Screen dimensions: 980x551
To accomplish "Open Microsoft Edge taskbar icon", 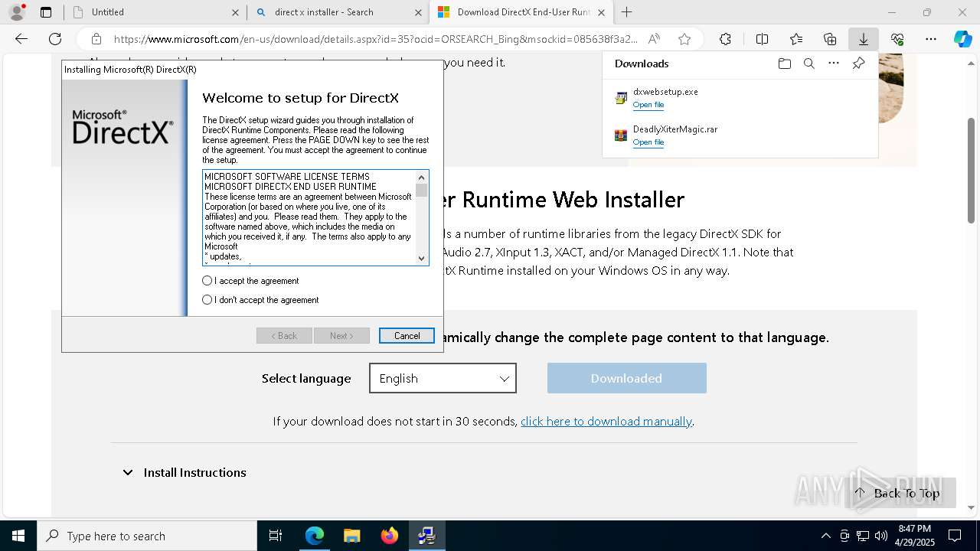I will [315, 536].
